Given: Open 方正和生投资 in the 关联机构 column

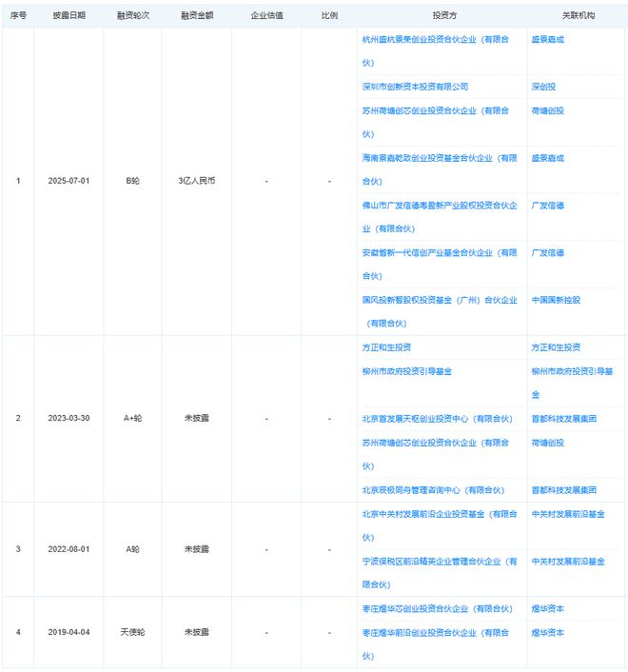Looking at the screenshot, I should 556,347.
